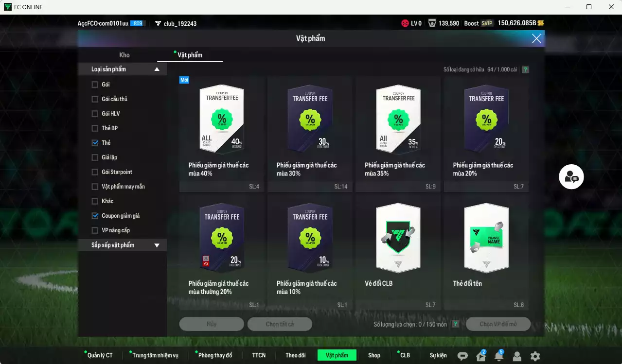Open notifications via the bell icon

click(x=499, y=355)
